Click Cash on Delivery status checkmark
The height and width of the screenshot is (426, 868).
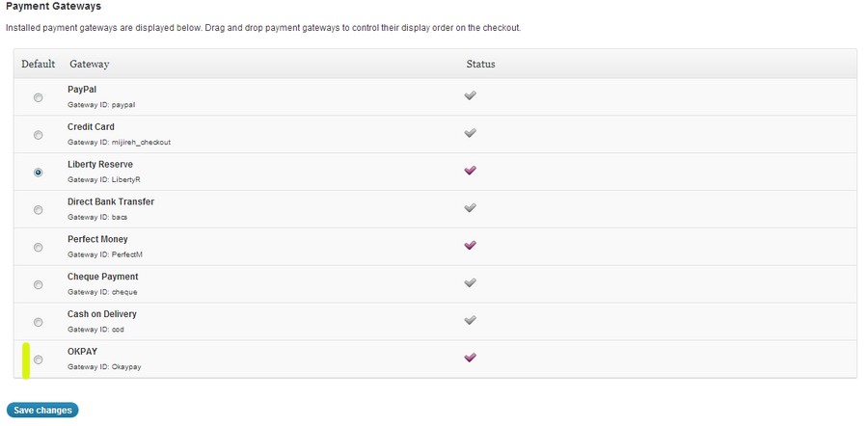471,320
